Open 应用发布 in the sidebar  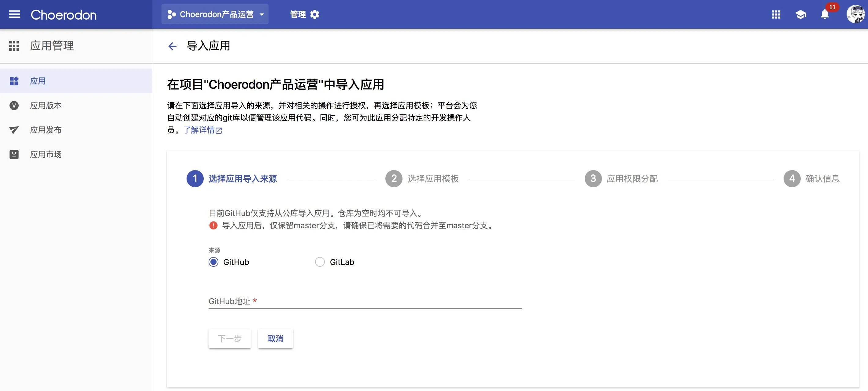(x=46, y=130)
